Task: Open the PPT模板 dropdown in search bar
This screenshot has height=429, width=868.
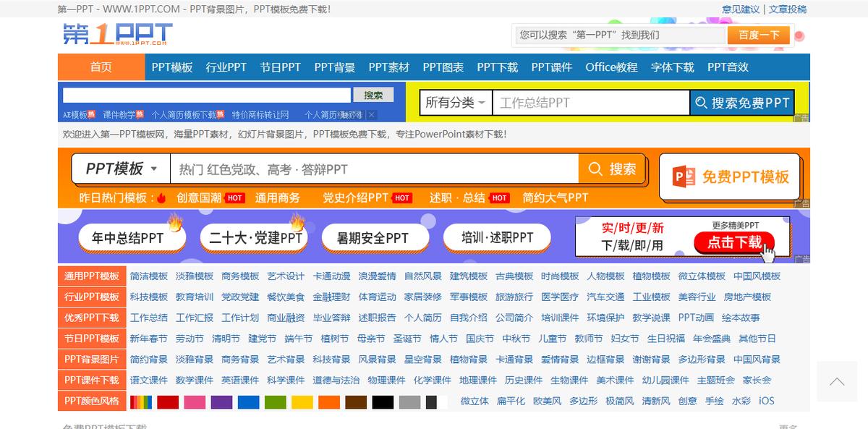Action: (119, 169)
